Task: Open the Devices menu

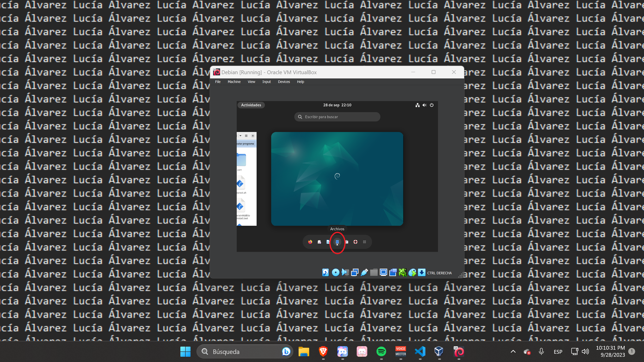Action: click(x=284, y=82)
